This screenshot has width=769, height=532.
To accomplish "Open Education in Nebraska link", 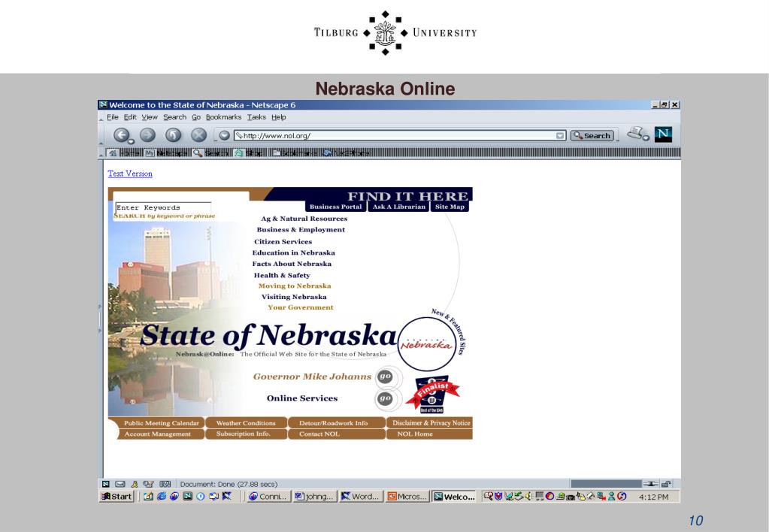I will click(293, 253).
